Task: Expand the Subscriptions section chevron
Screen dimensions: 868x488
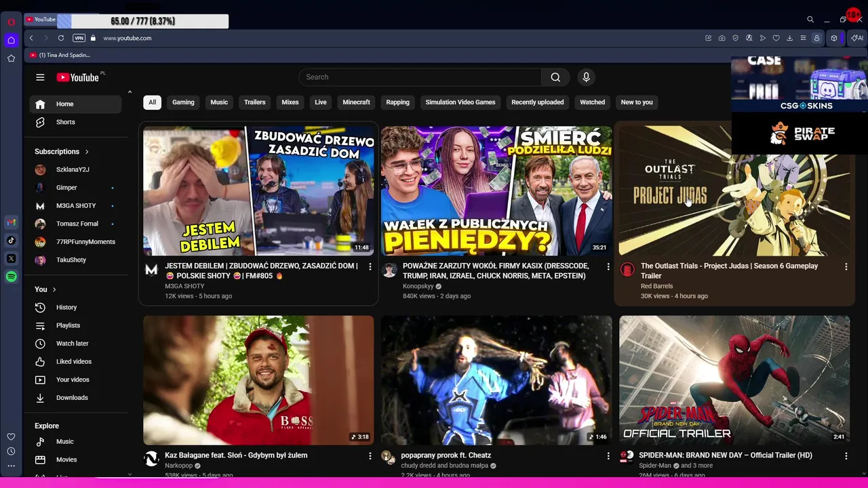Action: 87,152
